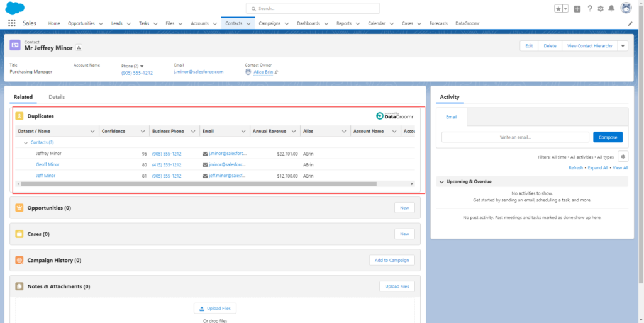Open the Setup gear icon

(x=601, y=9)
